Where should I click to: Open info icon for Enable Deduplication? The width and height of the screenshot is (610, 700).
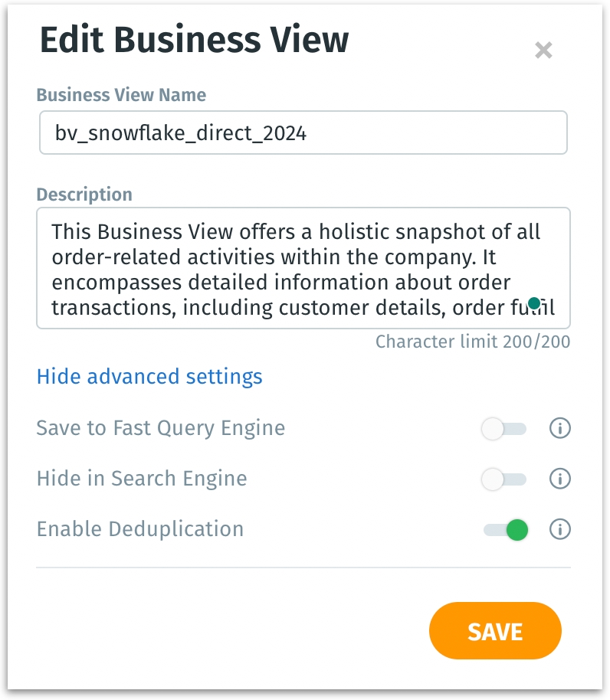tap(559, 529)
